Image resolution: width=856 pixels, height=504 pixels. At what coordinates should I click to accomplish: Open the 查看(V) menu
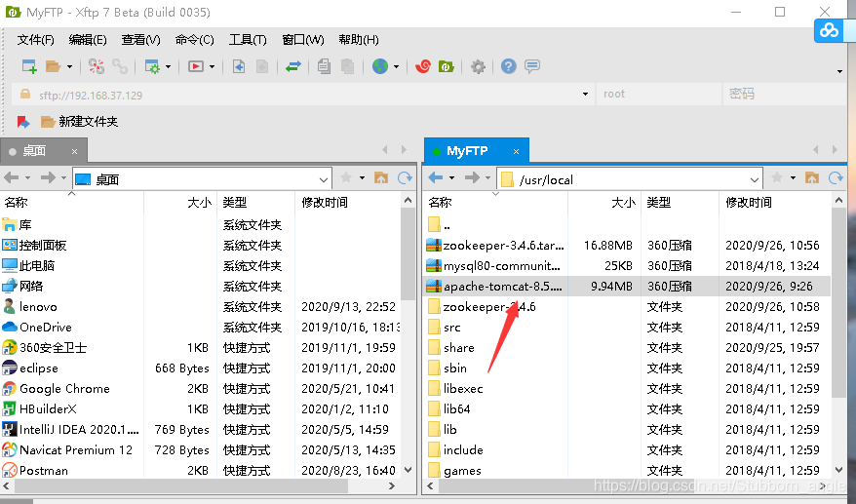pyautogui.click(x=140, y=40)
